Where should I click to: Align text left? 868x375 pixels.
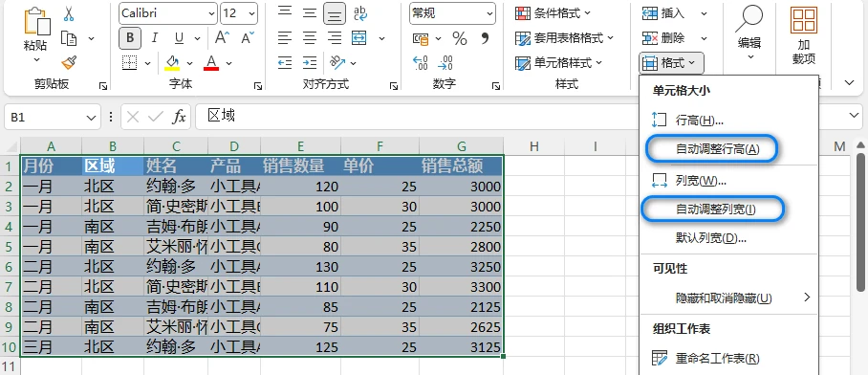285,37
